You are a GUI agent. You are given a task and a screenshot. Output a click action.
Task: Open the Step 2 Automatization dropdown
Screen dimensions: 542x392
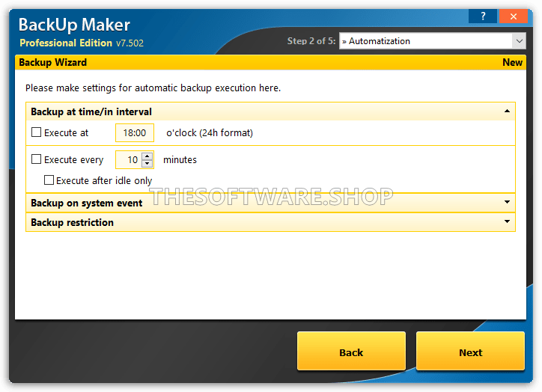pyautogui.click(x=433, y=41)
